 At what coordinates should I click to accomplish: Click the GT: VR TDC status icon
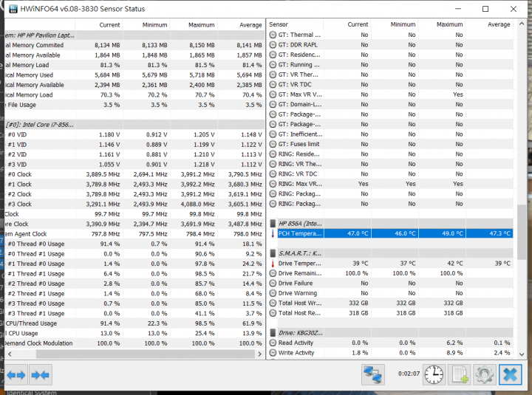pyautogui.click(x=273, y=84)
